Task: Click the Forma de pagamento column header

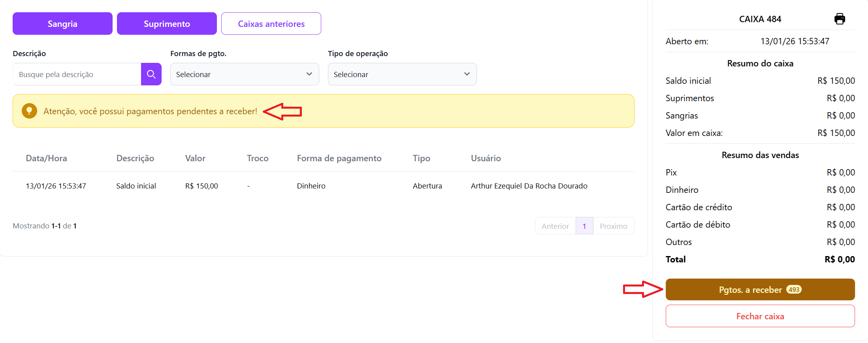Action: pyautogui.click(x=339, y=158)
